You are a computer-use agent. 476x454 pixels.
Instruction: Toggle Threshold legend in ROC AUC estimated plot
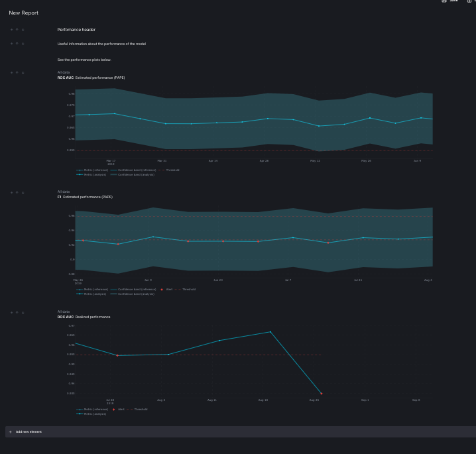169,170
